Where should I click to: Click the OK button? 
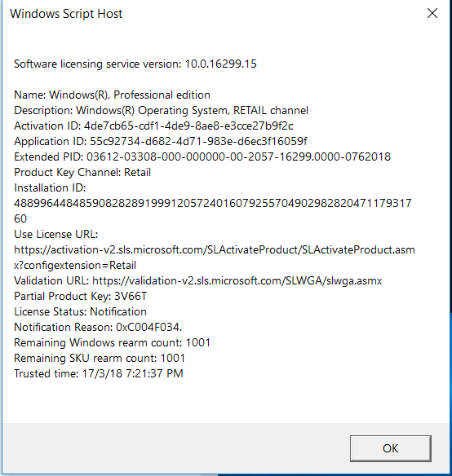click(390, 448)
